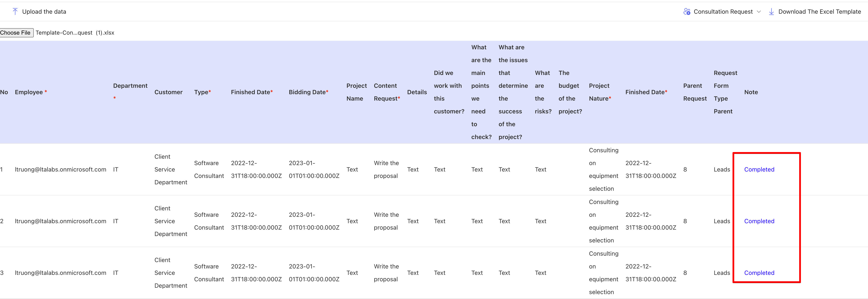Click the Project Nature column header
This screenshot has height=299, width=868.
click(x=599, y=92)
